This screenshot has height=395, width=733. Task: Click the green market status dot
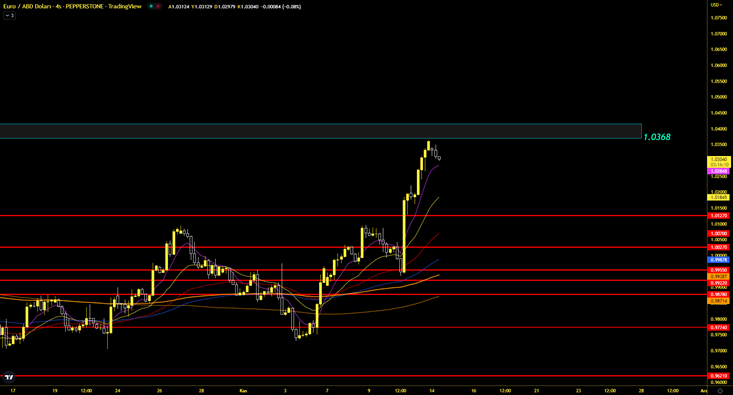[151, 7]
